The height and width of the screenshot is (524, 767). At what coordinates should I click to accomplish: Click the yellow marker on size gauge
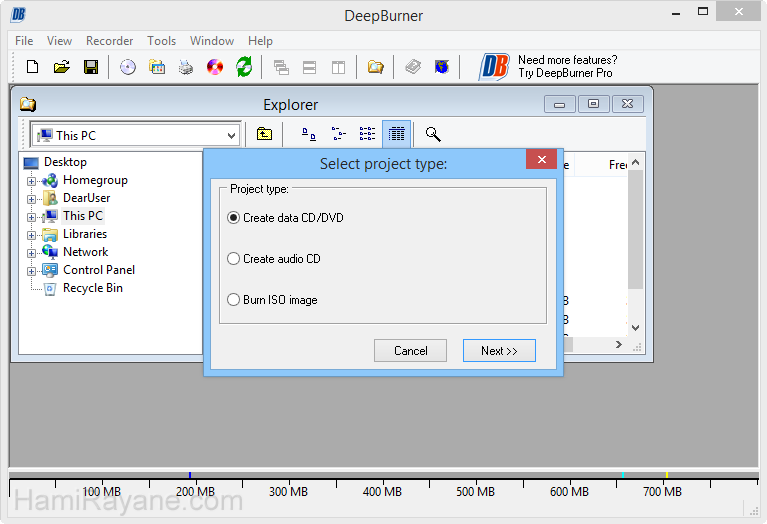coord(667,475)
